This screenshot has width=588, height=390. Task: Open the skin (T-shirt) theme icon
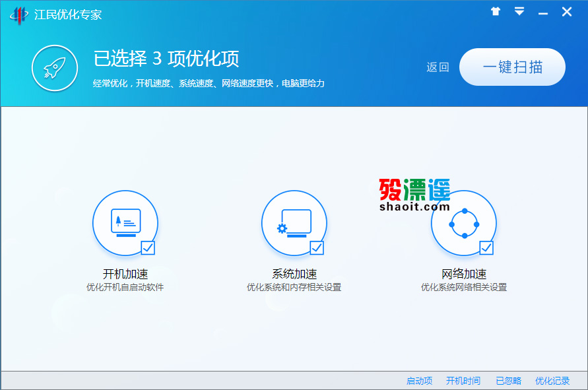(x=496, y=12)
